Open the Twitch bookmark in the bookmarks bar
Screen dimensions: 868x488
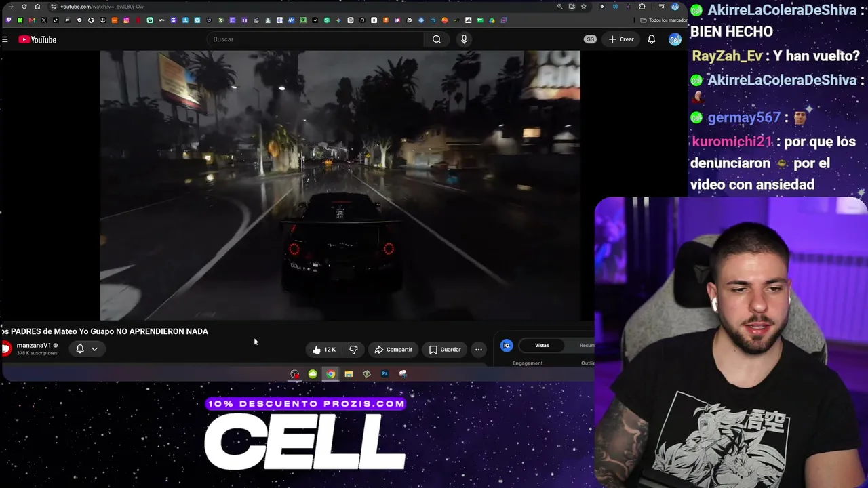(x=9, y=20)
